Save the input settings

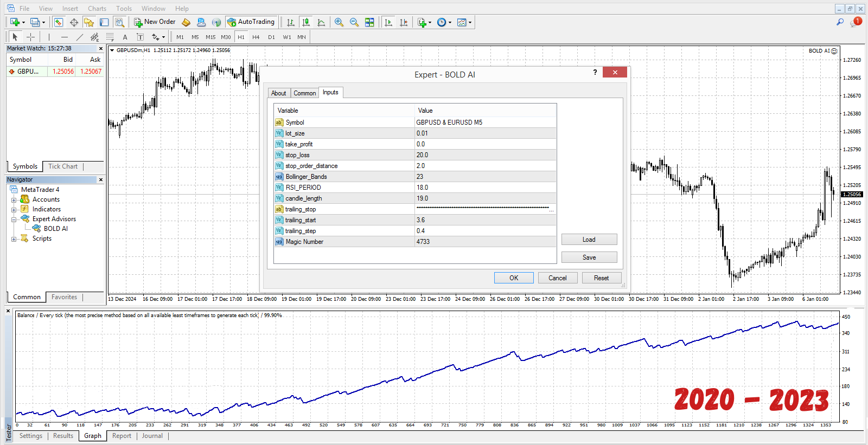tap(589, 257)
